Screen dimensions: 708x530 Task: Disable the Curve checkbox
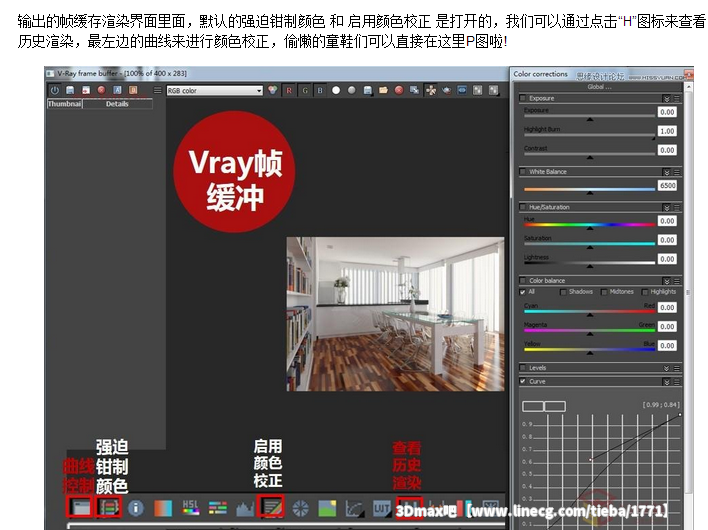[x=523, y=381]
